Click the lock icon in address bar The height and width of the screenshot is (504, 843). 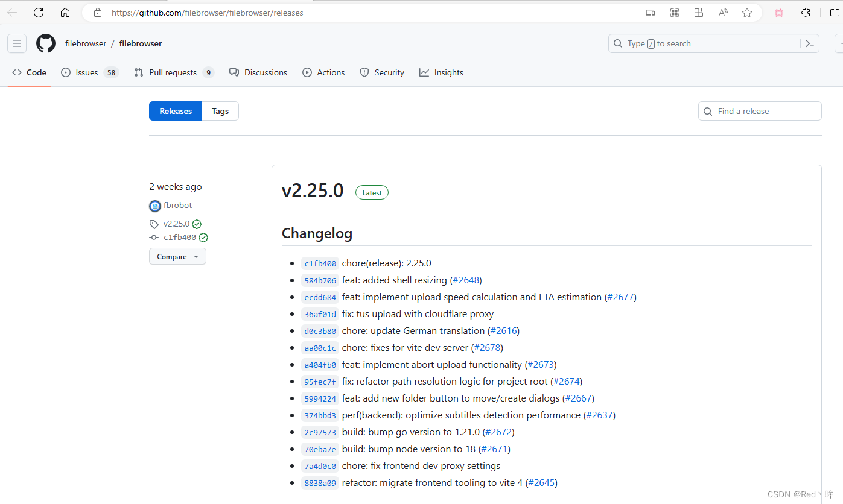(x=98, y=13)
